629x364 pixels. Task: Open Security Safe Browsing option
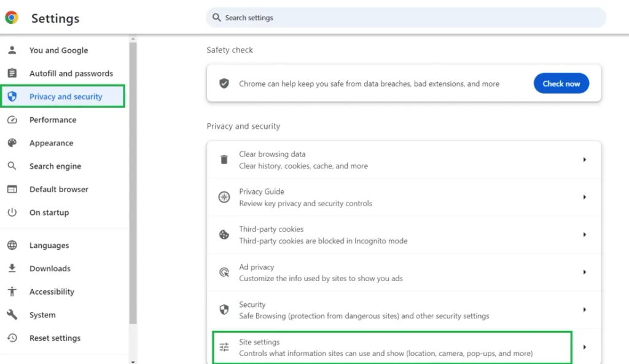[404, 310]
